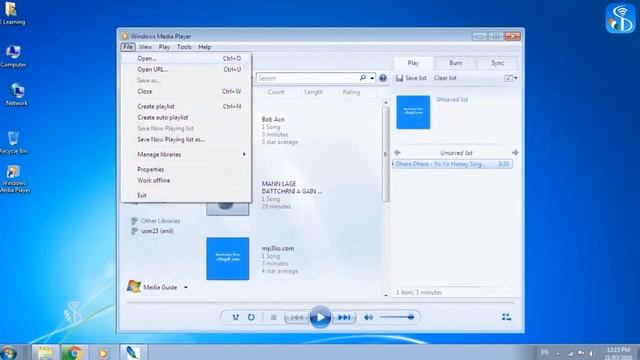Switch to the Play tab
The width and height of the screenshot is (640, 360).
pos(413,63)
